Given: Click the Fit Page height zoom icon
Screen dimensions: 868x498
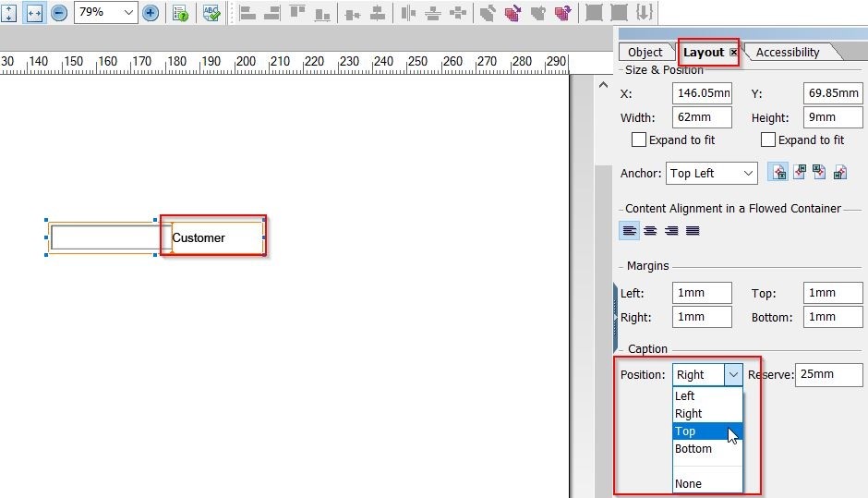Looking at the screenshot, I should [8, 12].
